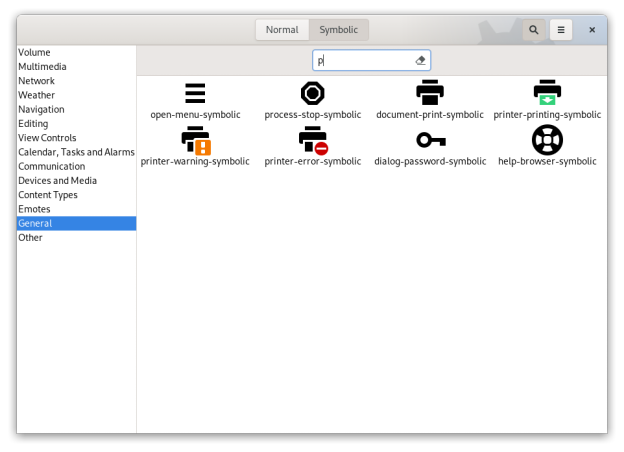624x452 pixels.
Task: Toggle the search magnifier button
Action: pos(534,30)
